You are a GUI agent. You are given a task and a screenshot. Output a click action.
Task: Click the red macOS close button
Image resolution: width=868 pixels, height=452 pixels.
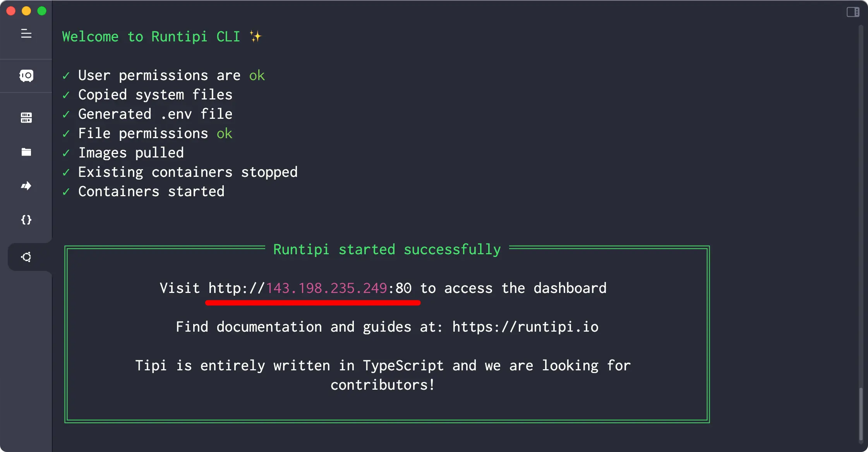(11, 11)
